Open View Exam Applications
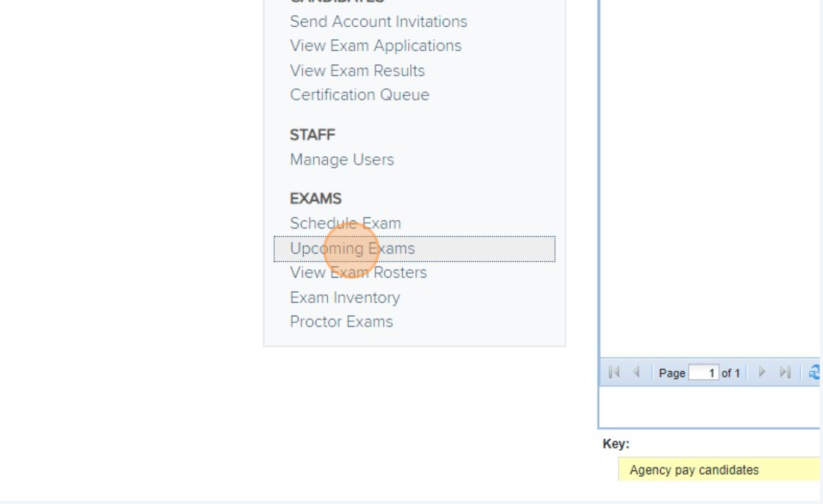Viewport: 823px width, 504px height. click(x=376, y=46)
